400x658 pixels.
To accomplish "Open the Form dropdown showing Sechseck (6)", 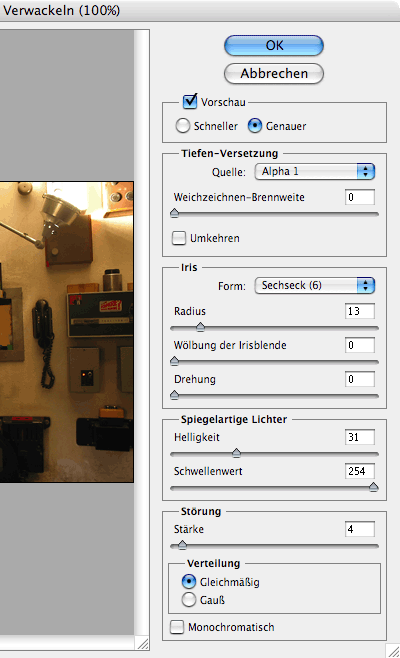I will coord(315,285).
